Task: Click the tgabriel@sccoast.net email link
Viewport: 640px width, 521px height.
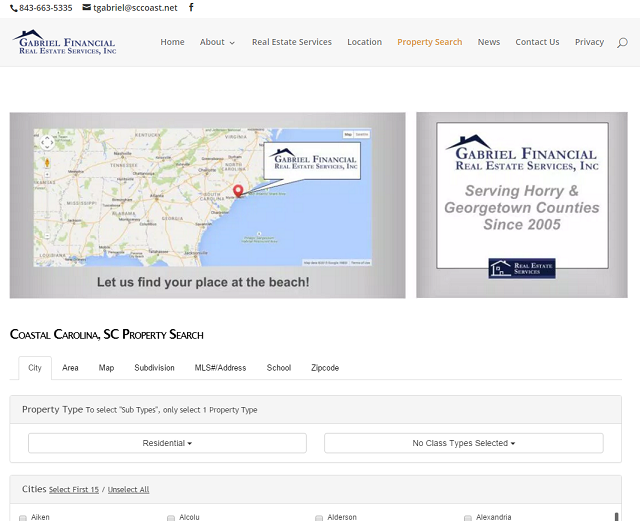Action: (136, 8)
